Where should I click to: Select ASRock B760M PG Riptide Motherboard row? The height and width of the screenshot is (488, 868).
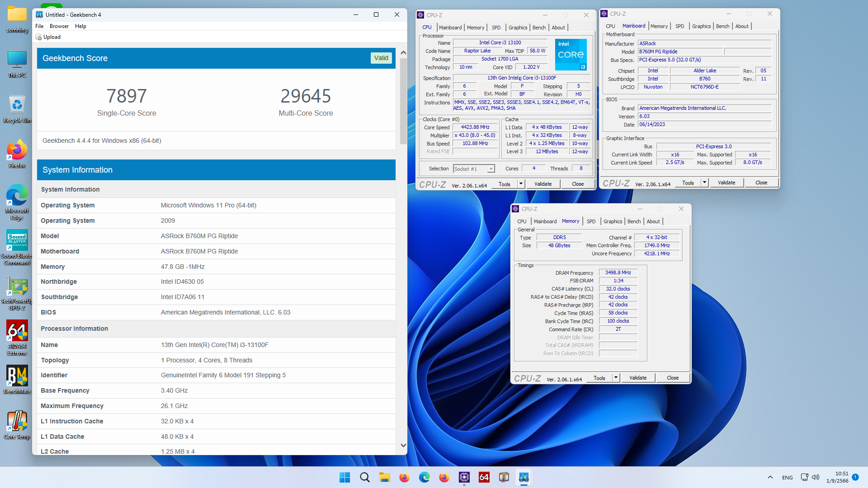(x=216, y=251)
